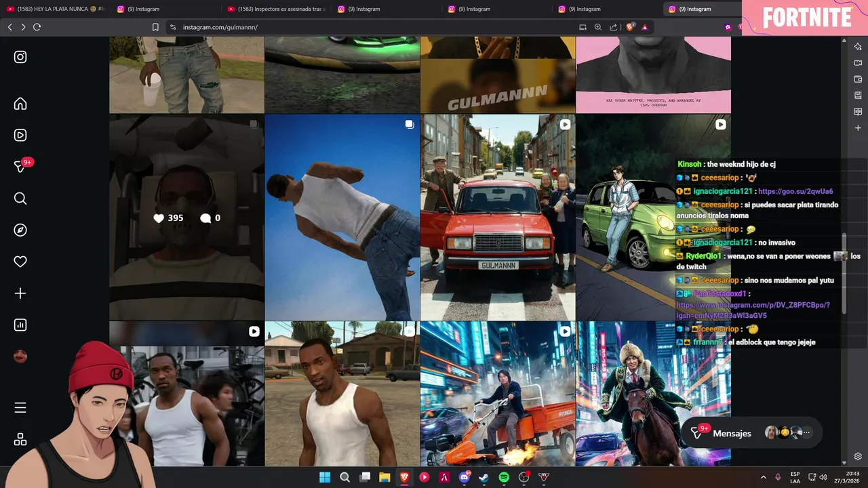
Task: Open the dashboard chart icon in sidebar
Action: 20,325
